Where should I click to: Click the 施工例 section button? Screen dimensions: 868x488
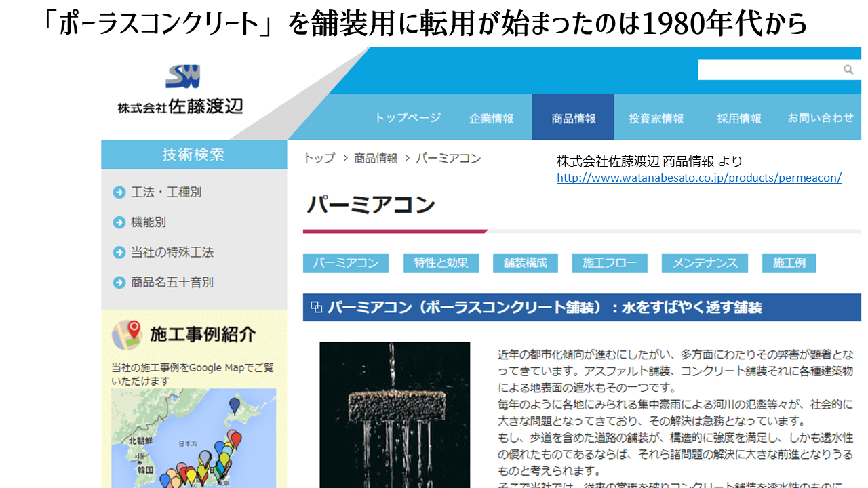[x=789, y=263]
